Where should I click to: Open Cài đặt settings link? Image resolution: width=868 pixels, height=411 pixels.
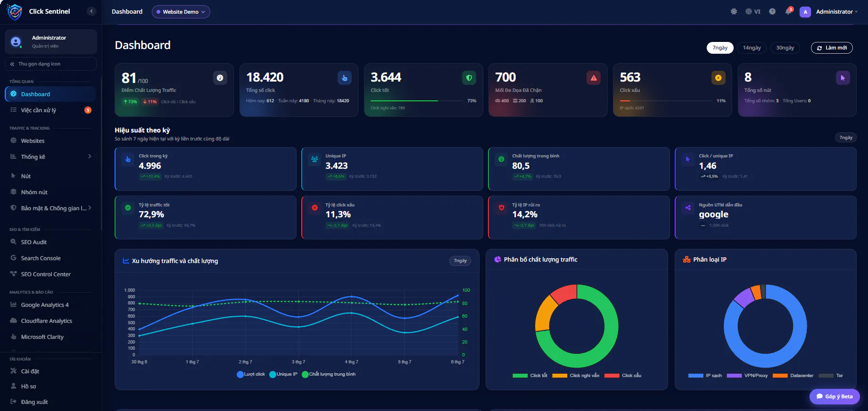pyautogui.click(x=51, y=371)
